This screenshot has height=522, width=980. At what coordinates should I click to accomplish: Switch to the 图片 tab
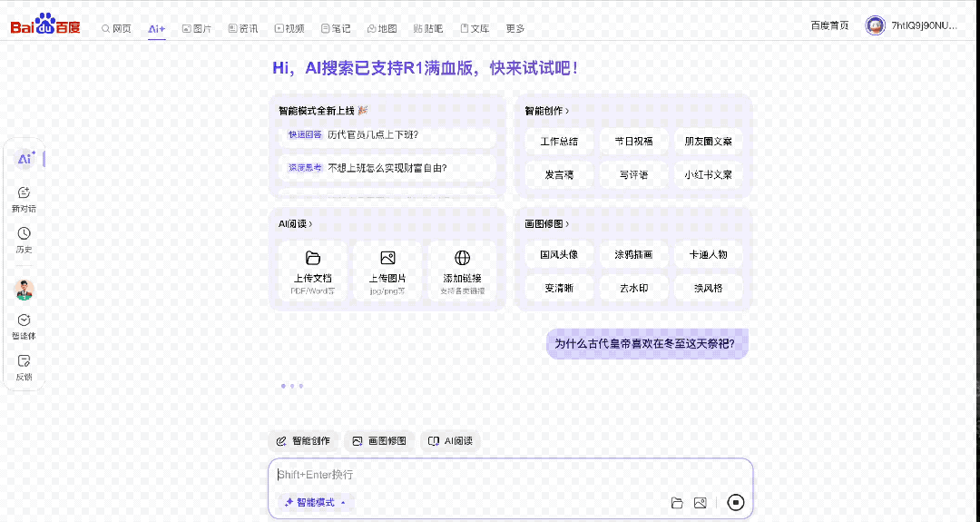coord(197,28)
